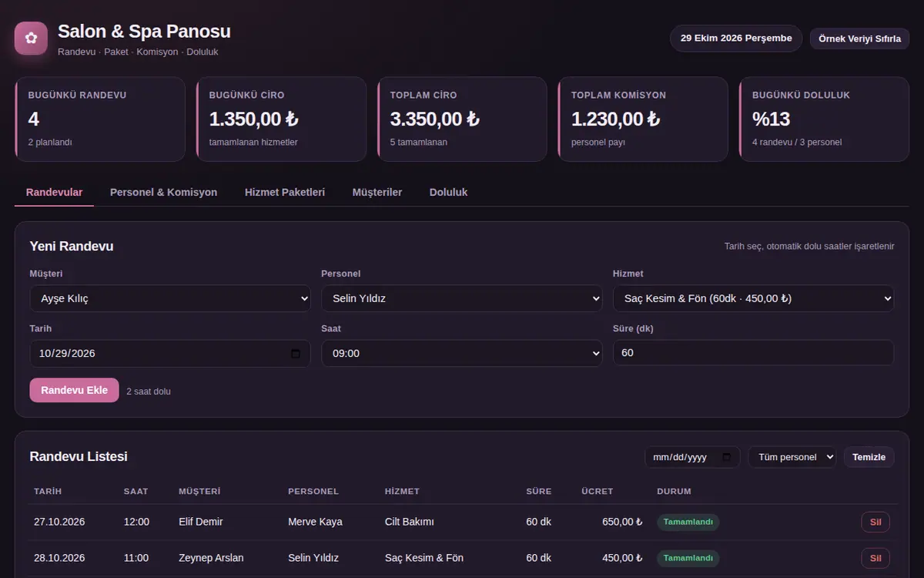Click the 29 Ekim 2026 Perşembe date badge
This screenshot has width=924, height=578.
tap(736, 39)
